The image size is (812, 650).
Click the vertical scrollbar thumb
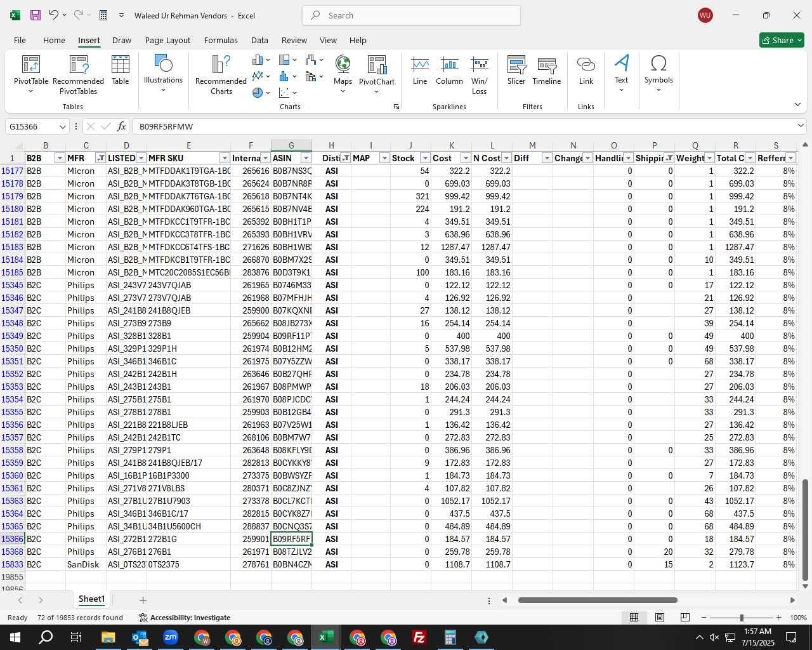805,530
